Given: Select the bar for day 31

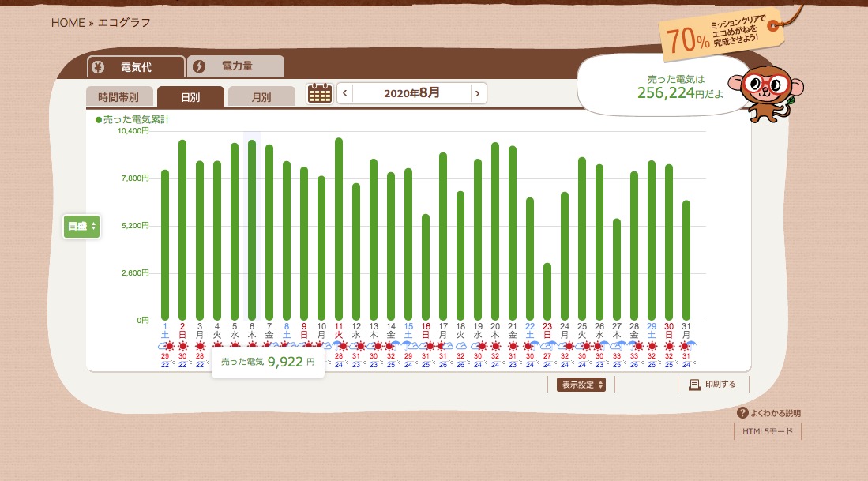Looking at the screenshot, I should coord(686,260).
